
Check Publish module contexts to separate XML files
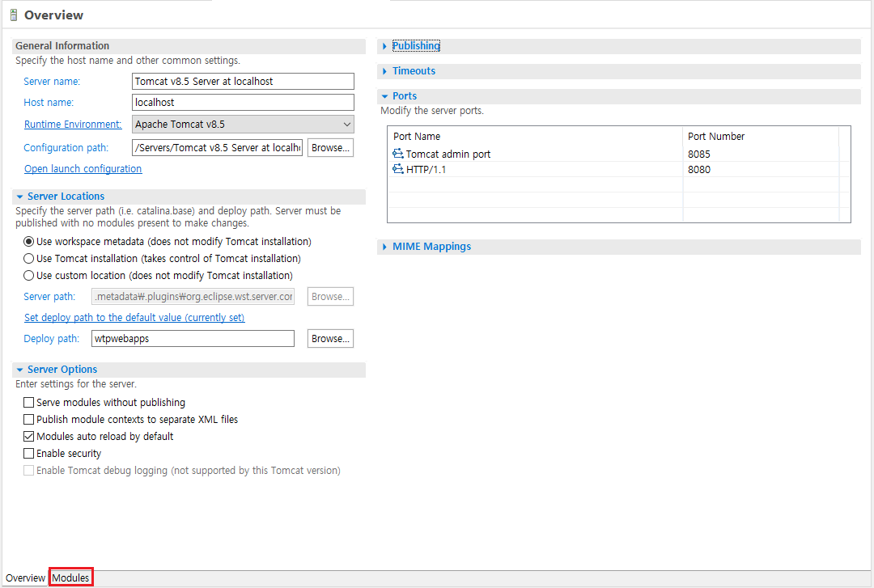[28, 419]
